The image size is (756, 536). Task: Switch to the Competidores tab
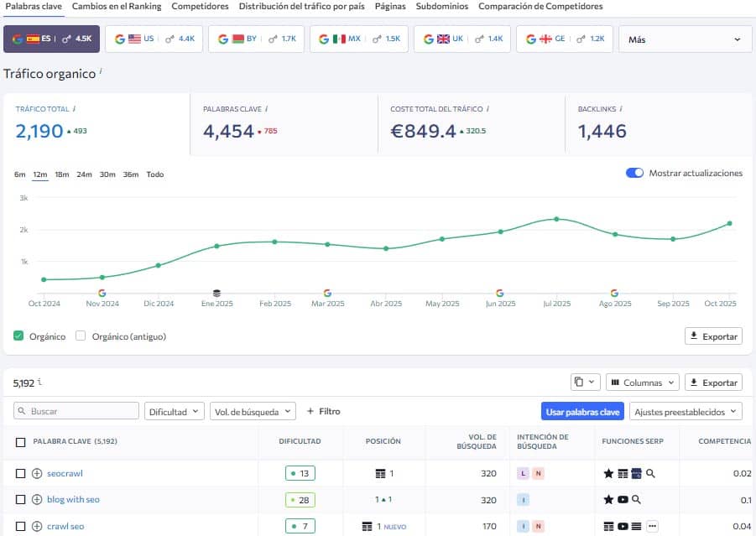point(200,6)
